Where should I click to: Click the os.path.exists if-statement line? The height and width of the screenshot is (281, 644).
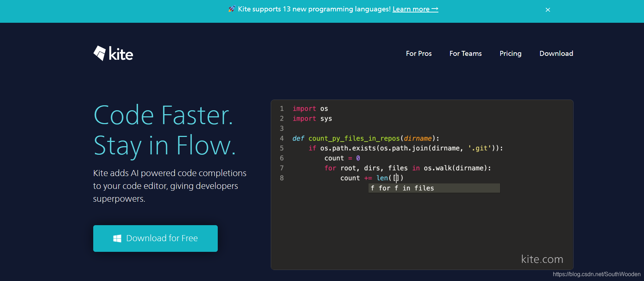[406, 148]
